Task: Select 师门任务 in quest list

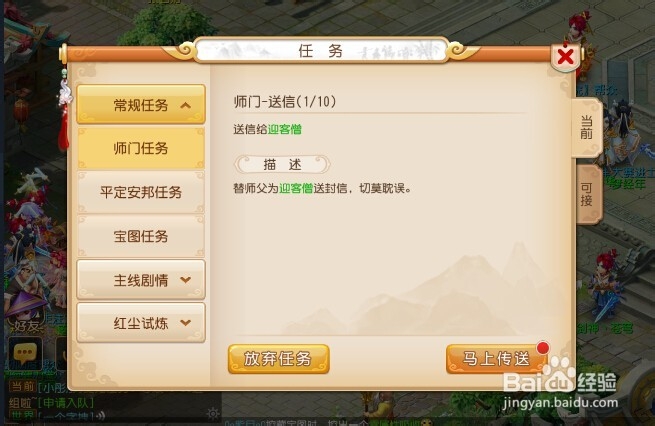Action: (141, 148)
